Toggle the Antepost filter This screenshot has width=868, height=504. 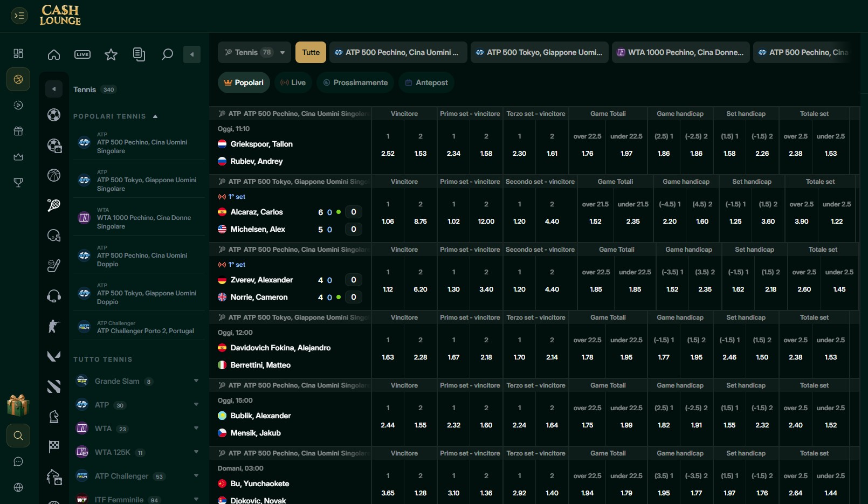pos(426,82)
